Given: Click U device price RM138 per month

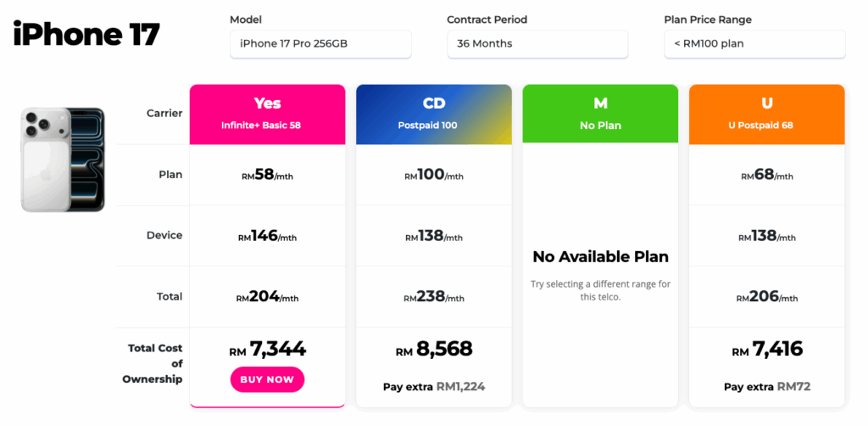Looking at the screenshot, I should click(x=766, y=236).
